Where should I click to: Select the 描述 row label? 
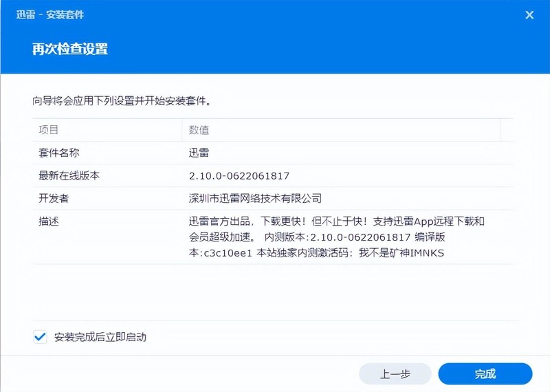pos(49,221)
